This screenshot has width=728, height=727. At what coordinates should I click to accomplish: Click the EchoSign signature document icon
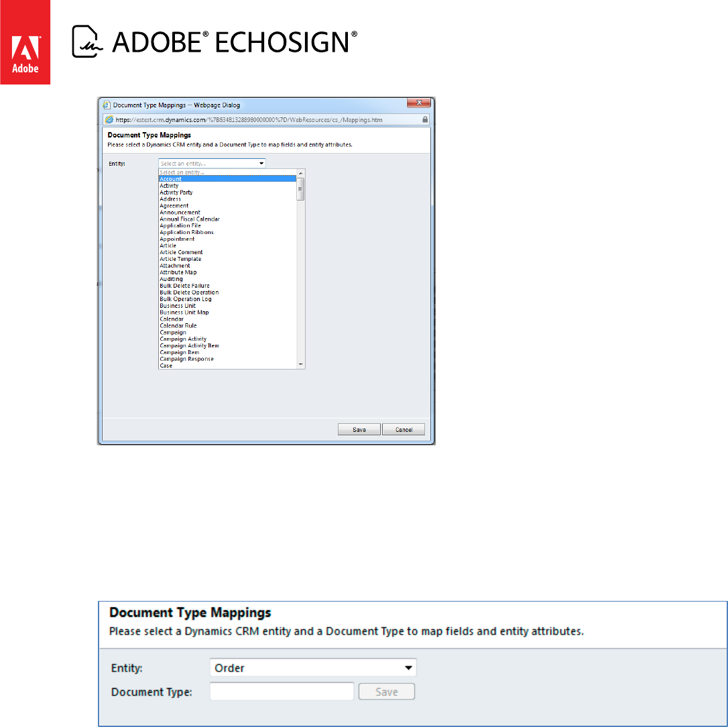(x=87, y=42)
